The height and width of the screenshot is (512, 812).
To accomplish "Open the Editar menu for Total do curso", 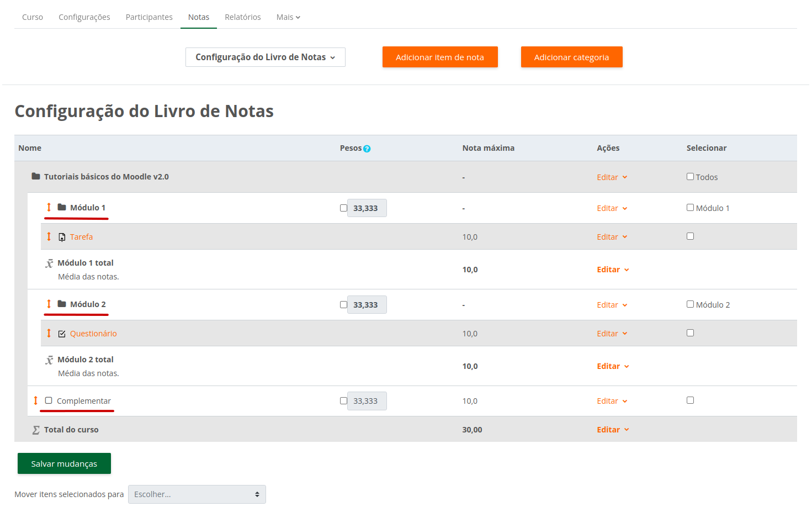I will tap(612, 429).
